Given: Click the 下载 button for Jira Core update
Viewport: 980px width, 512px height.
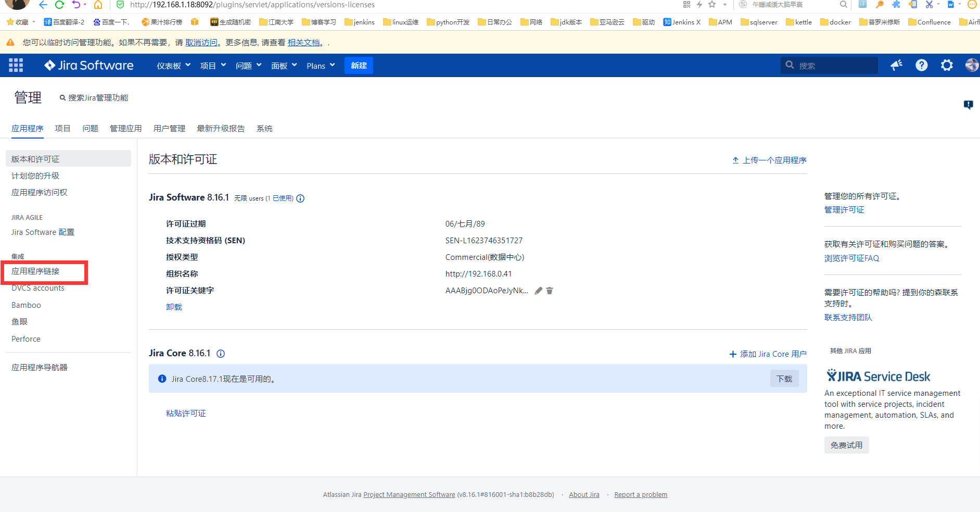Looking at the screenshot, I should point(784,379).
